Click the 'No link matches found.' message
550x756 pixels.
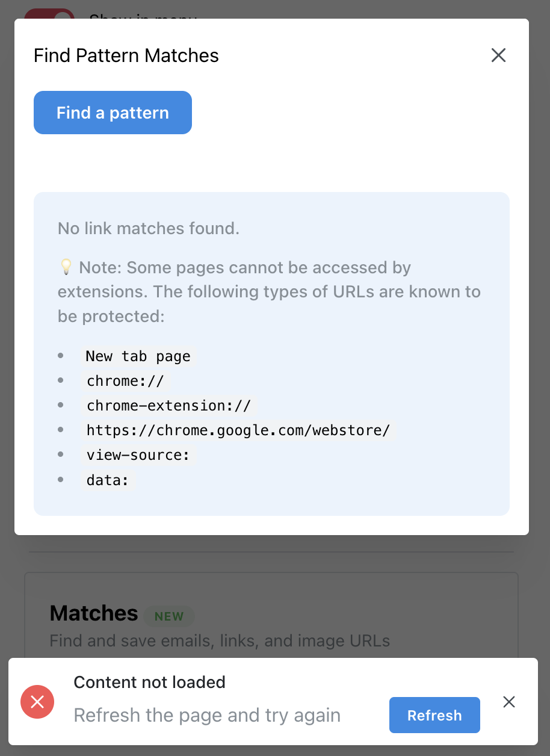click(x=149, y=229)
